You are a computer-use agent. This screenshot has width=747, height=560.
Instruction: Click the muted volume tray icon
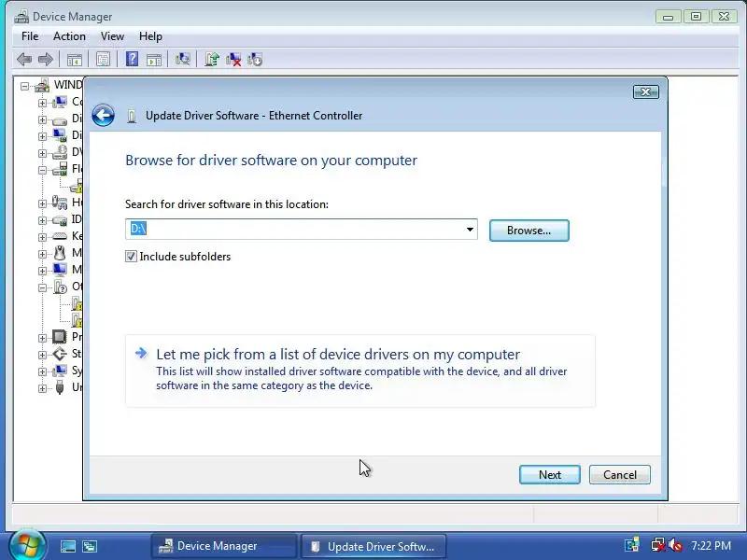[675, 545]
